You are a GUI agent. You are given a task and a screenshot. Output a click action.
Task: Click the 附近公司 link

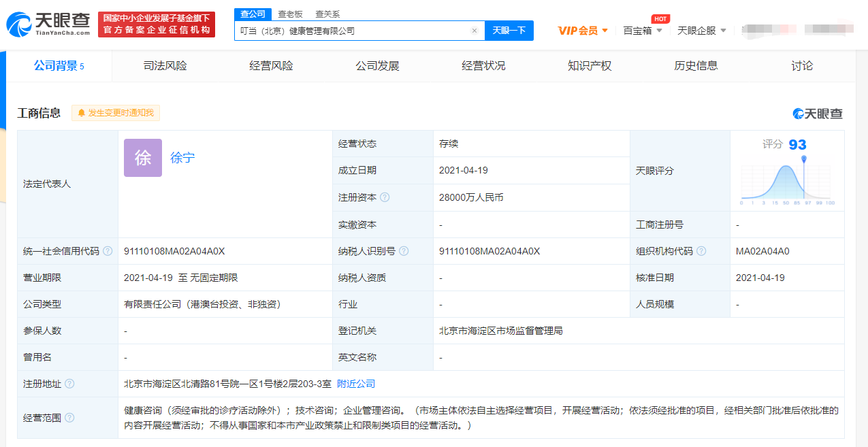(356, 384)
